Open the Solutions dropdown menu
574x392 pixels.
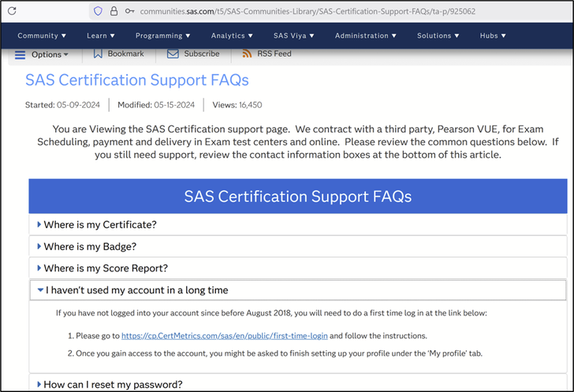(x=438, y=35)
